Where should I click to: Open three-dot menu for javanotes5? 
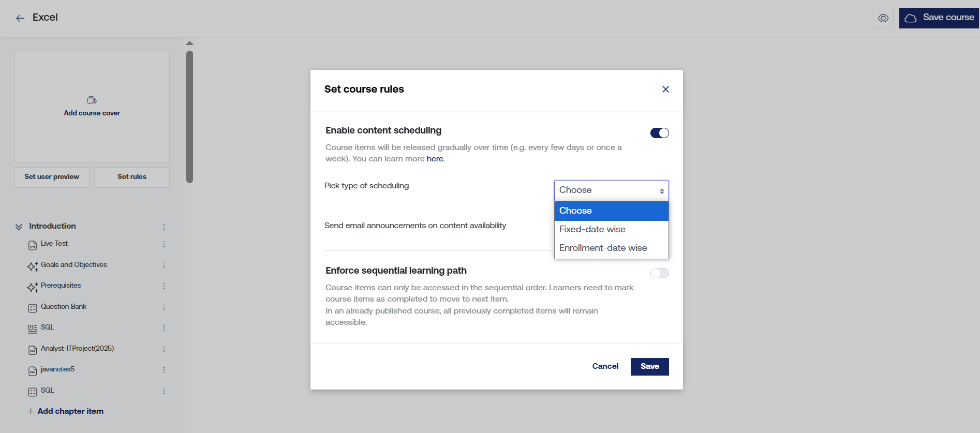coord(164,370)
